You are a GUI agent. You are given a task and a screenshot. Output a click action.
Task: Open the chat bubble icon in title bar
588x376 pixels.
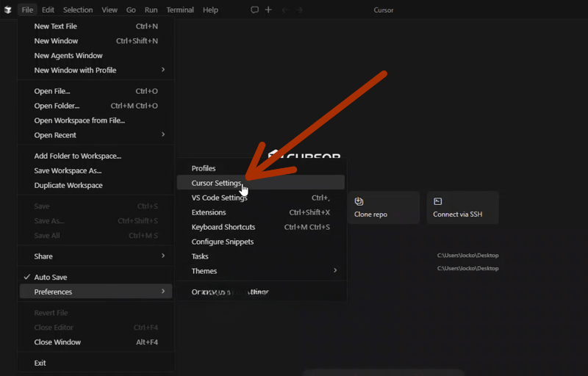[254, 10]
